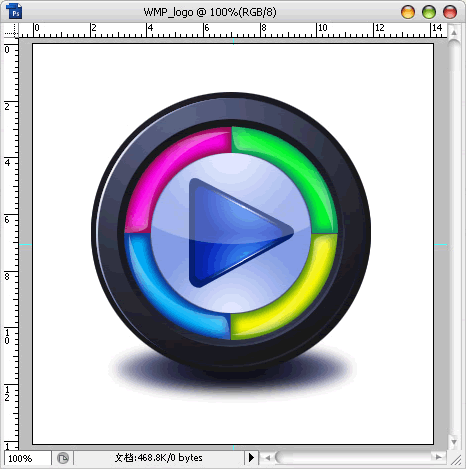466x469 pixels.
Task: Click the horizontal scrollbar thumb
Action: click(284, 458)
